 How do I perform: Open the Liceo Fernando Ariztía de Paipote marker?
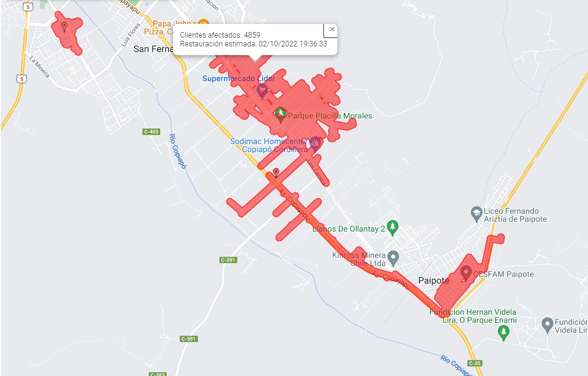[x=476, y=213]
